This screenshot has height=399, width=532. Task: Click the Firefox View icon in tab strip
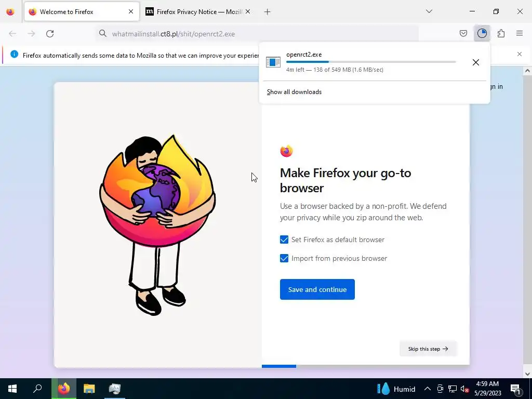[10, 12]
